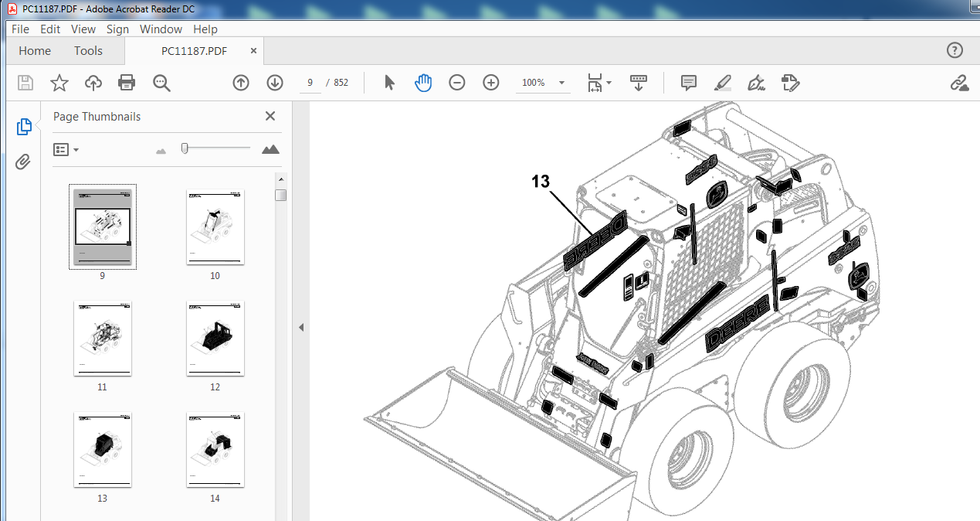Choose the arrow selection tool
980x521 pixels.
coord(389,83)
